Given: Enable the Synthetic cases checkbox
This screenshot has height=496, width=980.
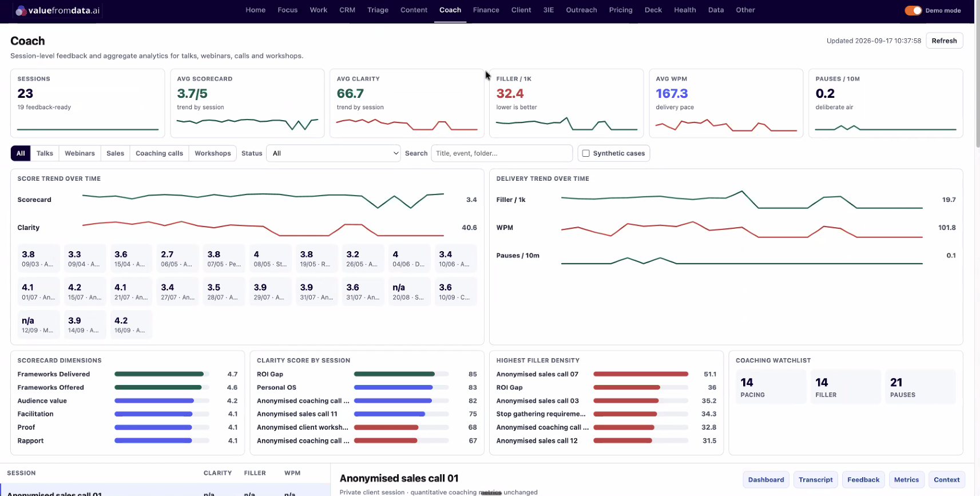Looking at the screenshot, I should (x=586, y=153).
